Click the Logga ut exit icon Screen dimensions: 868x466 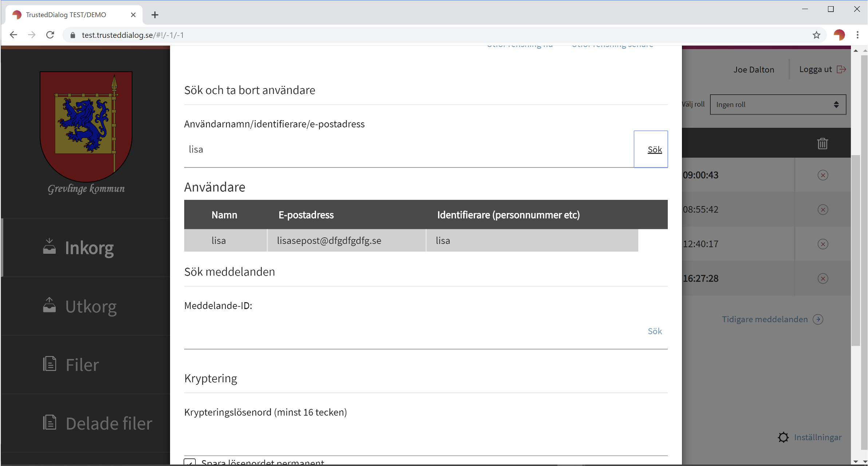tap(841, 69)
